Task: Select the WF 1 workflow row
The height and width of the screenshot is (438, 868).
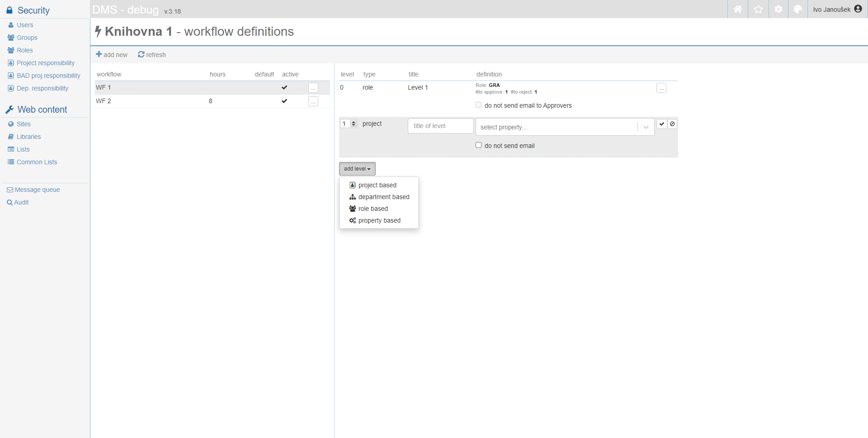Action: pos(212,87)
